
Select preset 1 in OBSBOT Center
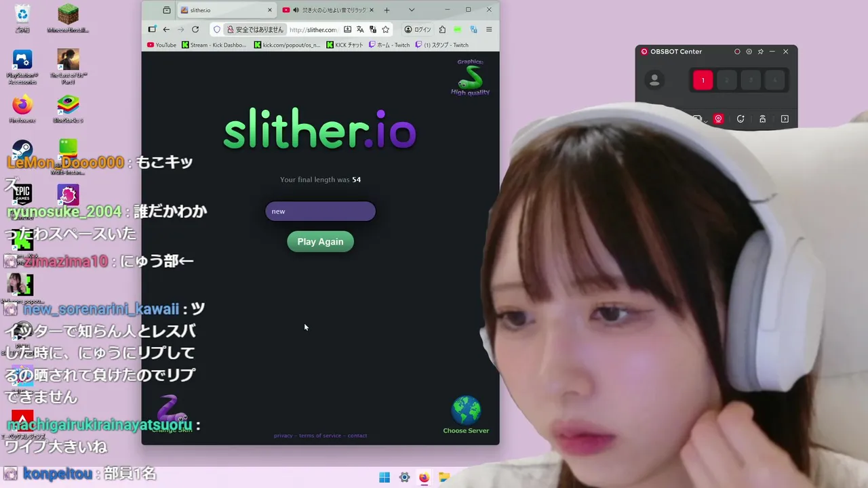(x=703, y=80)
